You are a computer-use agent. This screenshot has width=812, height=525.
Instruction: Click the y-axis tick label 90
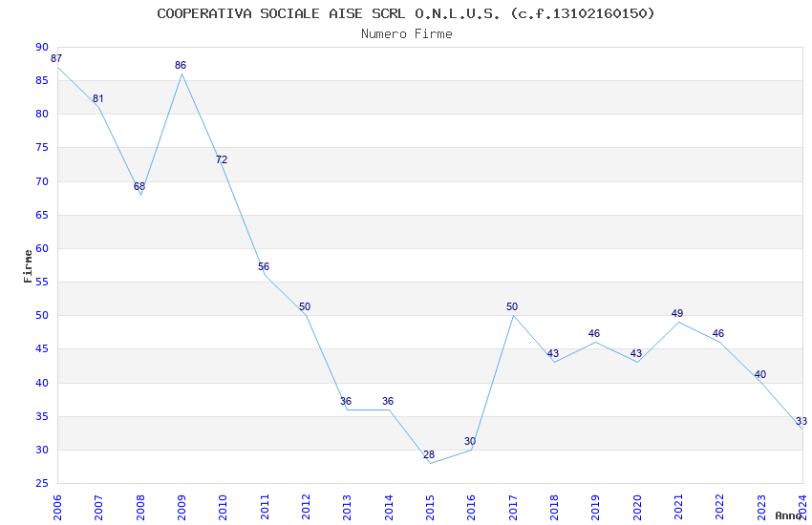pyautogui.click(x=42, y=47)
